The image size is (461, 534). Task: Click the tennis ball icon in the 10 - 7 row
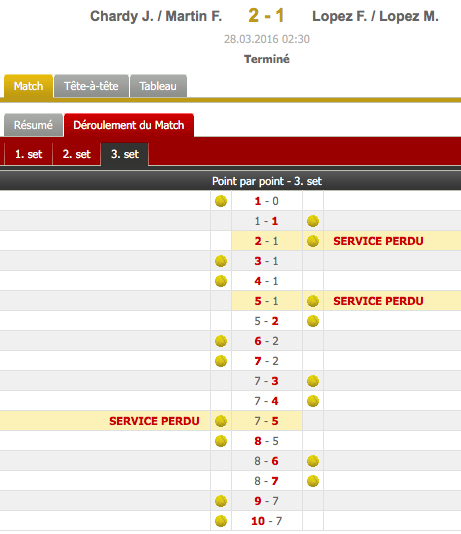(x=221, y=521)
